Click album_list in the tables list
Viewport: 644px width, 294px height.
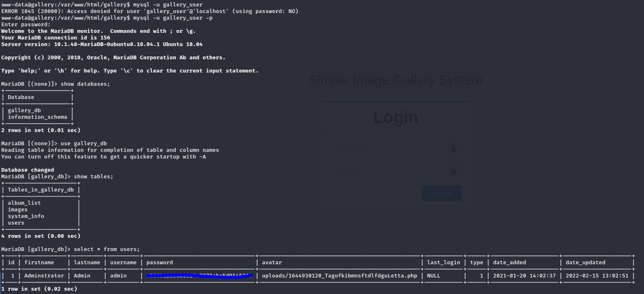(x=24, y=203)
